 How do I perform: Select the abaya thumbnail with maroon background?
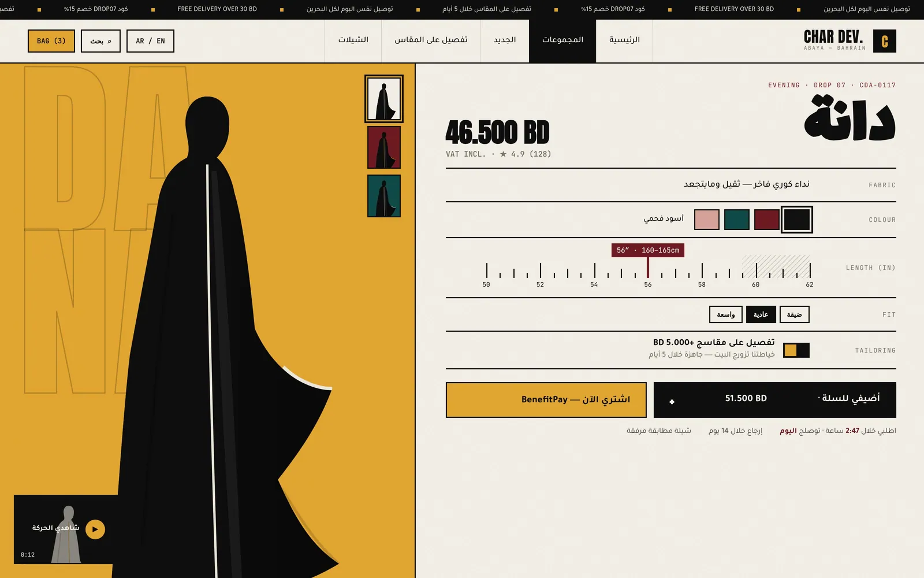[384, 147]
